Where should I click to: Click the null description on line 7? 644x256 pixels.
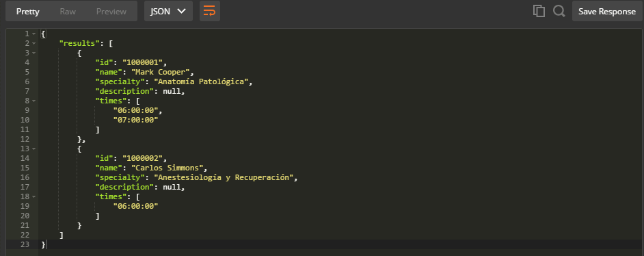click(172, 91)
